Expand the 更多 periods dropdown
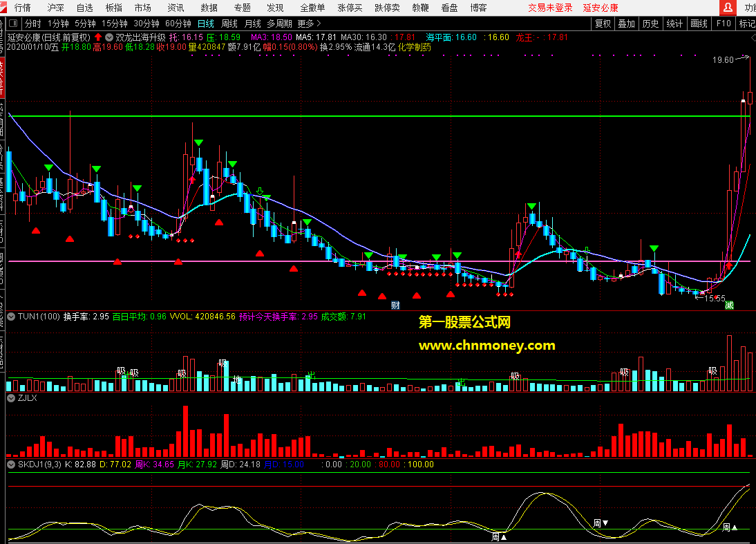Viewport: 756px width, 544px height. click(x=309, y=23)
